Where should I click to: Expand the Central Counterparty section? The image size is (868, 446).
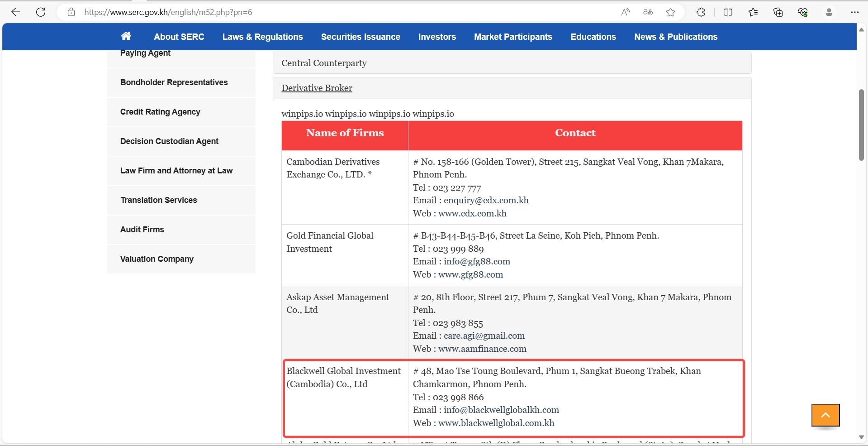(512, 63)
